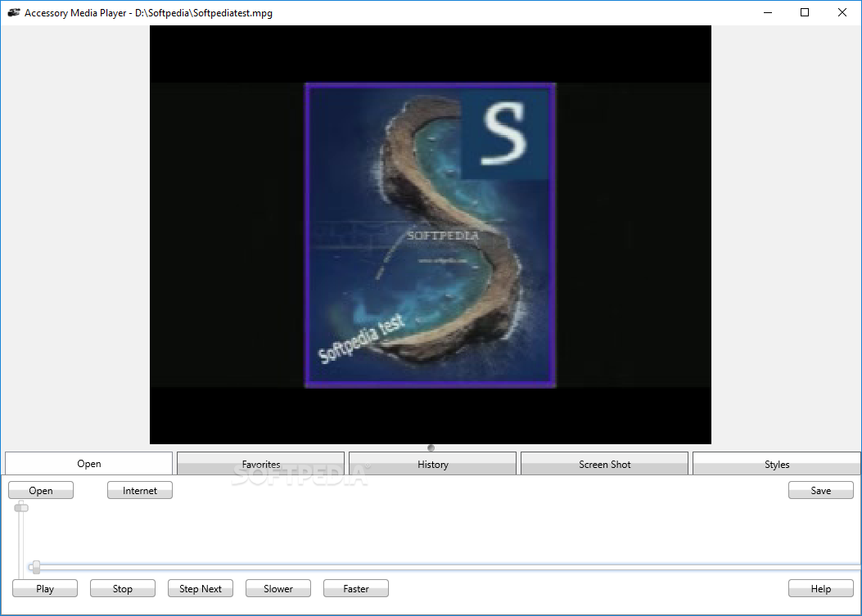The image size is (862, 616).
Task: Click the video display area
Action: point(431,235)
